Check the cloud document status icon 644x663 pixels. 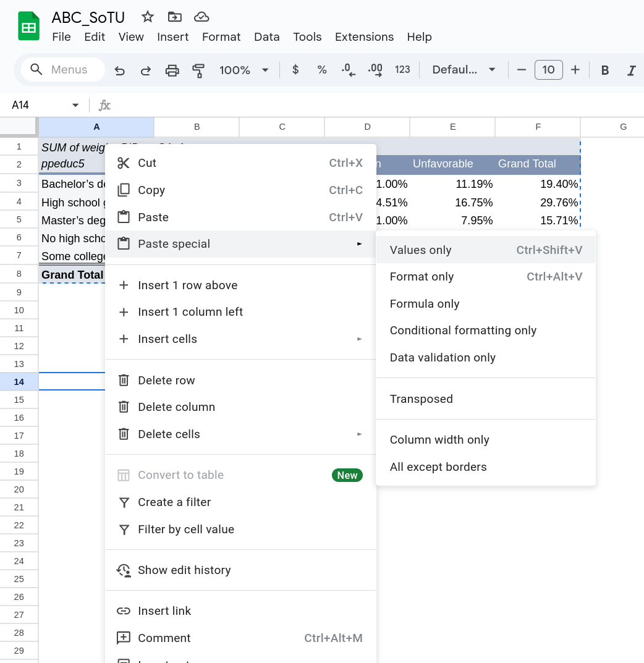201,17
